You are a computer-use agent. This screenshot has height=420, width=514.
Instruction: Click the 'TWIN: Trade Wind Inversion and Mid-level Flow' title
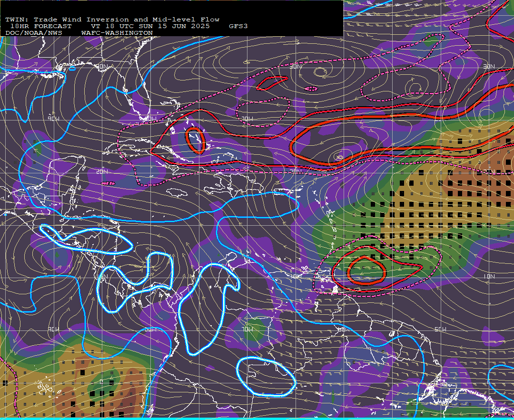tap(112, 20)
